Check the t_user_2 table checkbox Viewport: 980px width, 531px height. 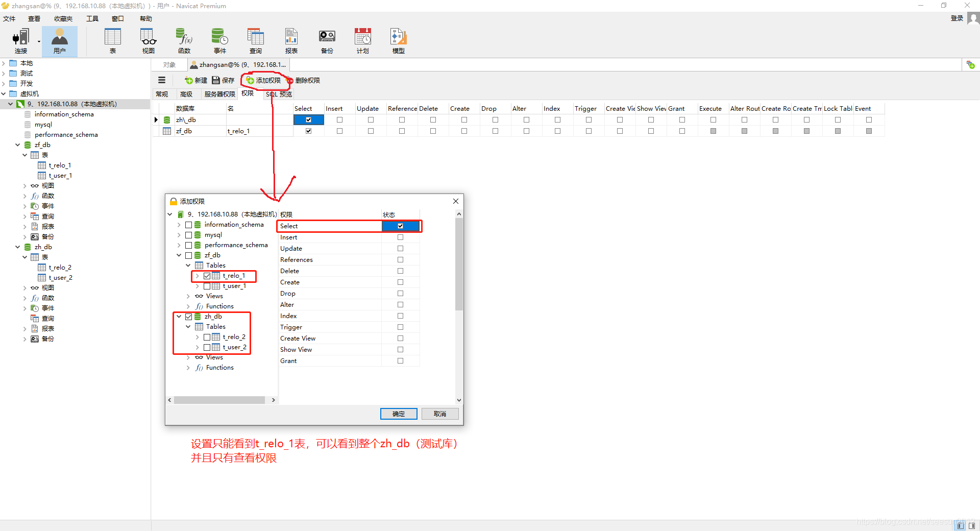coord(207,347)
